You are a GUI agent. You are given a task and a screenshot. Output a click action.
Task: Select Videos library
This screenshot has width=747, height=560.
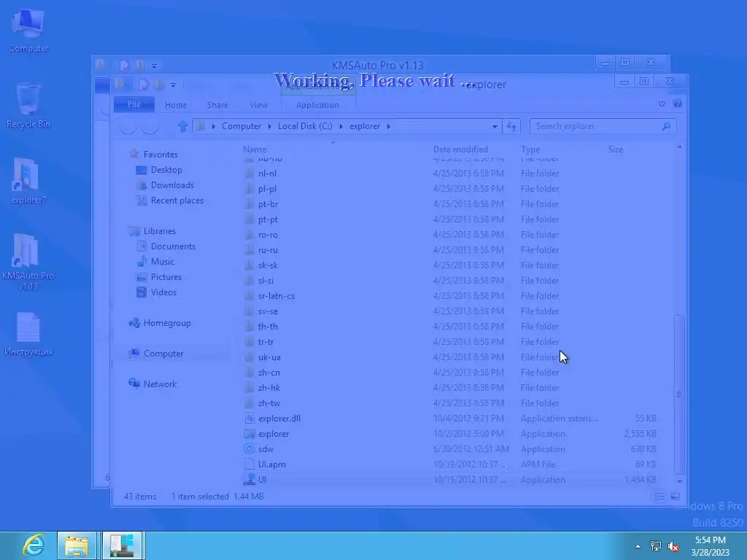[x=163, y=292]
